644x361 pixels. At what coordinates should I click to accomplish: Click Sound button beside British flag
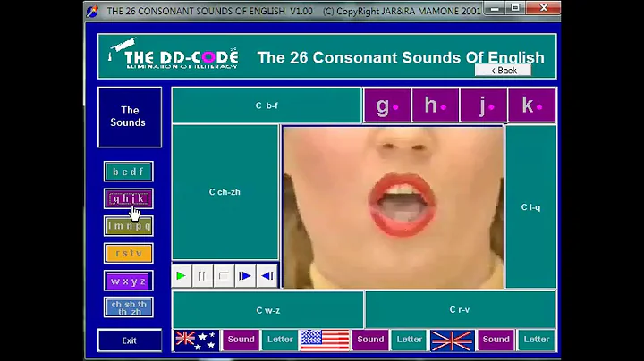(x=496, y=340)
